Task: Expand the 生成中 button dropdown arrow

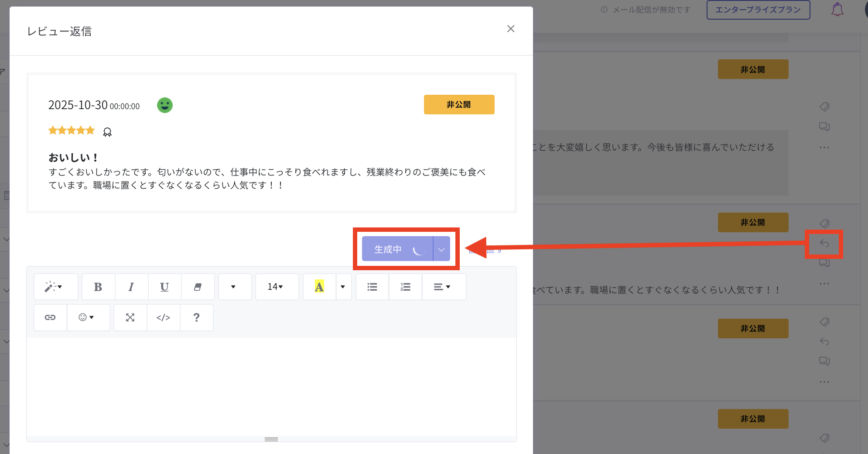Action: [x=441, y=249]
